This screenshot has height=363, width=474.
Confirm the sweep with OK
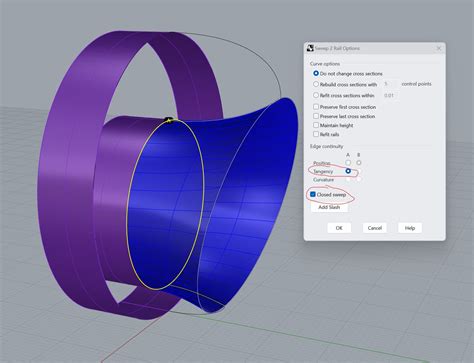[x=339, y=228]
